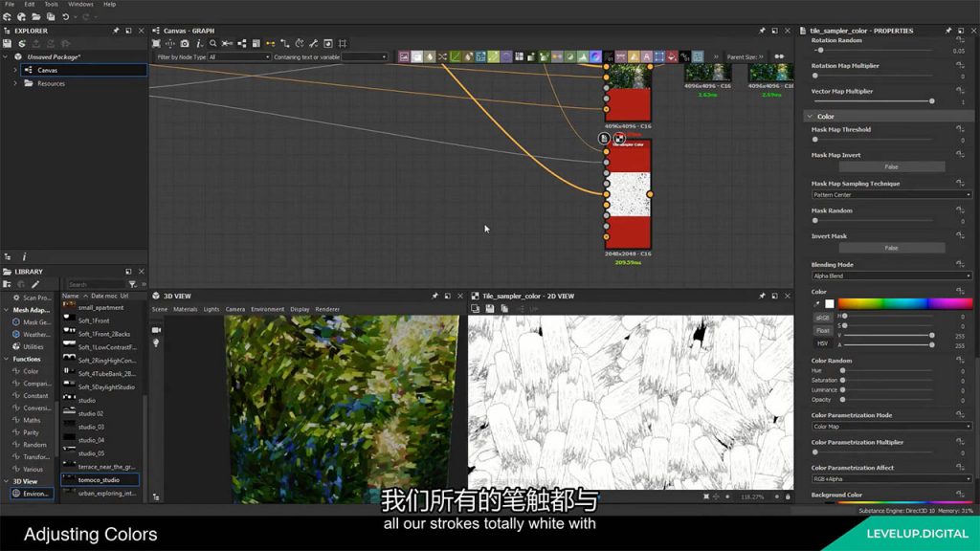
Task: Click the graph info 'i' toolbar icon
Action: pyautogui.click(x=198, y=43)
